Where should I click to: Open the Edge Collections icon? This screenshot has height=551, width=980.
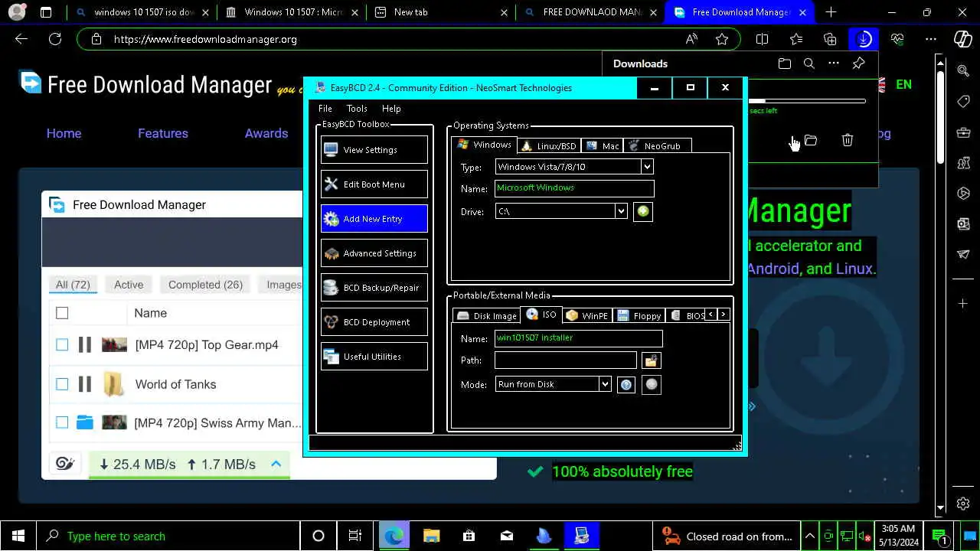tap(830, 39)
